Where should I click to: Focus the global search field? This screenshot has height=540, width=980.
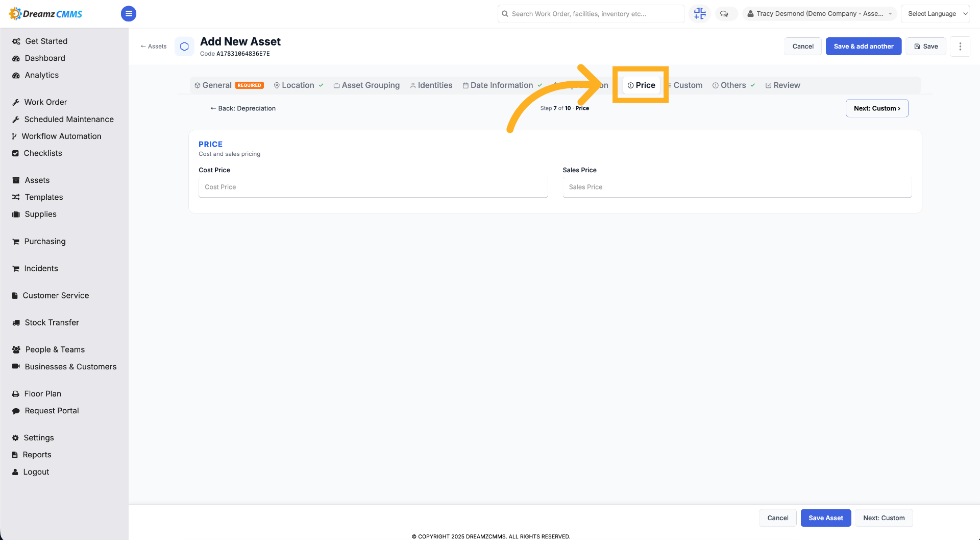pyautogui.click(x=591, y=14)
